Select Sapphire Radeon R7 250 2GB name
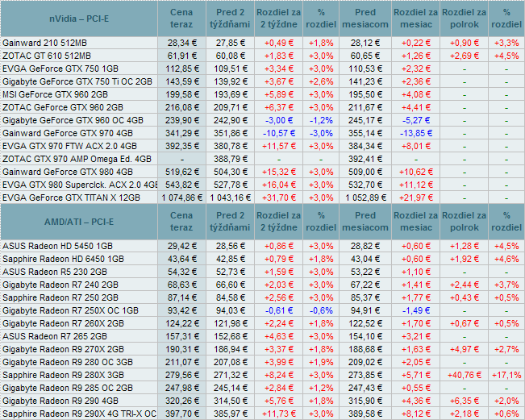The height and width of the screenshot is (420, 525). point(60,297)
